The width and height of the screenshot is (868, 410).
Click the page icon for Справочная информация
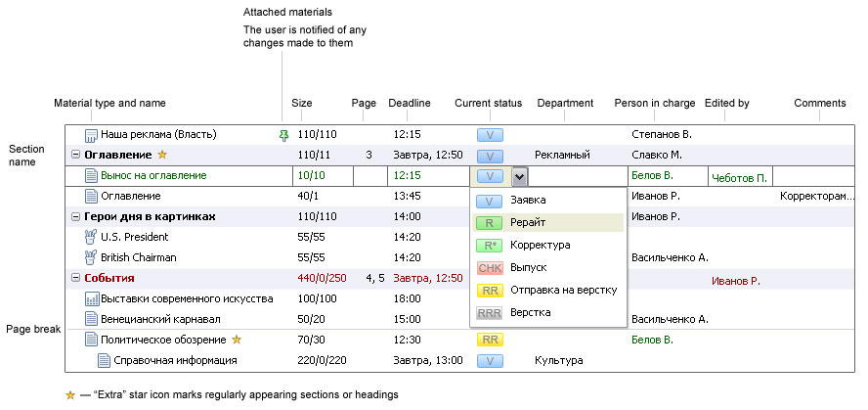(x=105, y=360)
